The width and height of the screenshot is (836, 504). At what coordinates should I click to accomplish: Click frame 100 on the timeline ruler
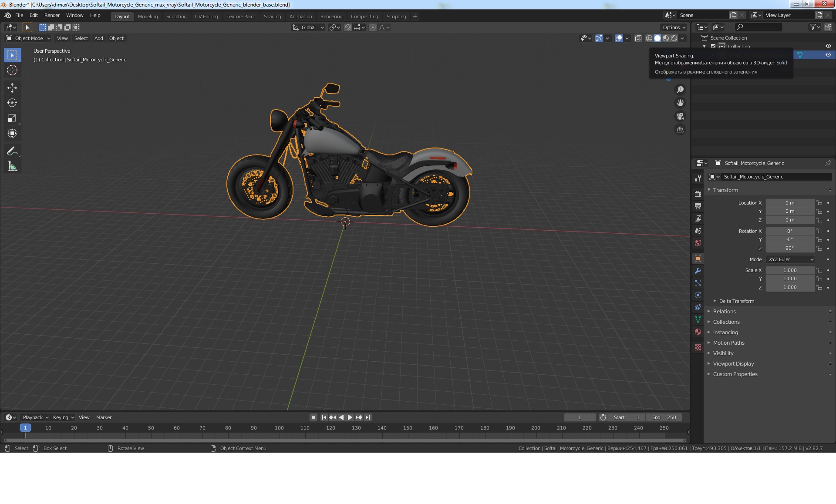(x=279, y=428)
